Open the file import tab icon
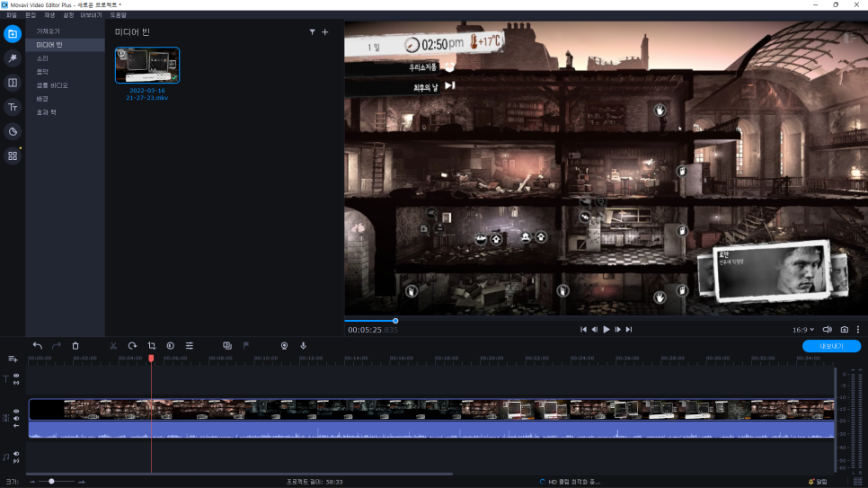Screen dimensions: 868x488 click(x=13, y=34)
